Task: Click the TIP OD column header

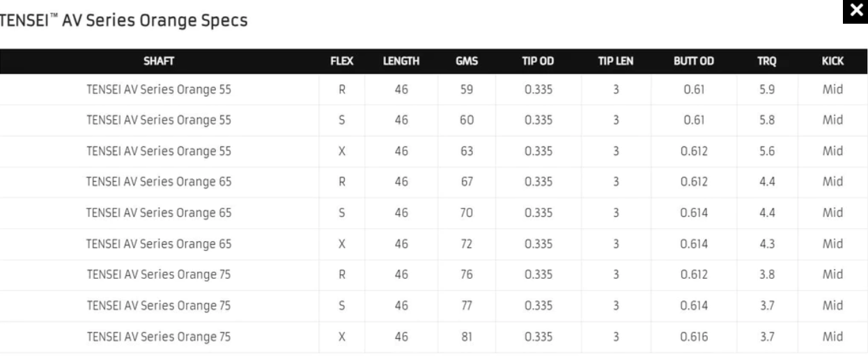Action: point(538,61)
